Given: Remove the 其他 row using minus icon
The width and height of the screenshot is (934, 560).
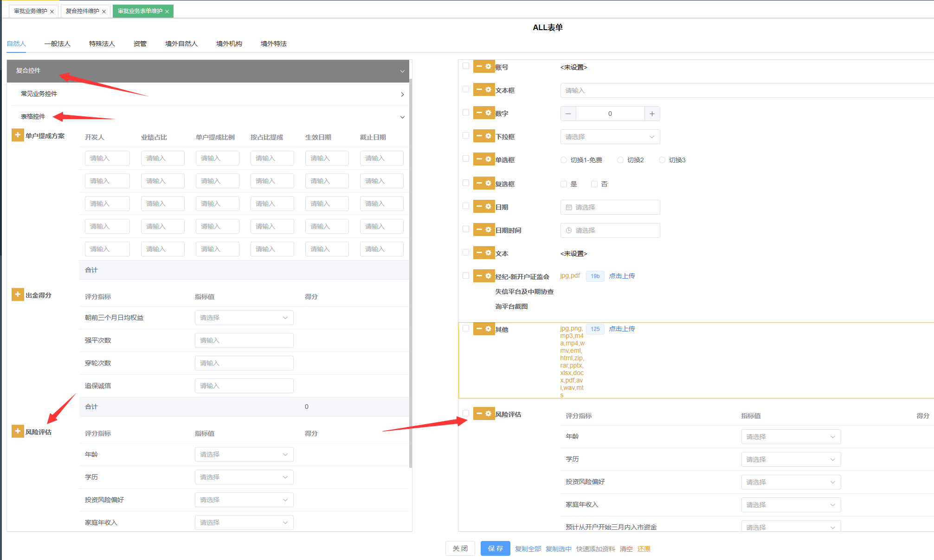Looking at the screenshot, I should pyautogui.click(x=479, y=329).
